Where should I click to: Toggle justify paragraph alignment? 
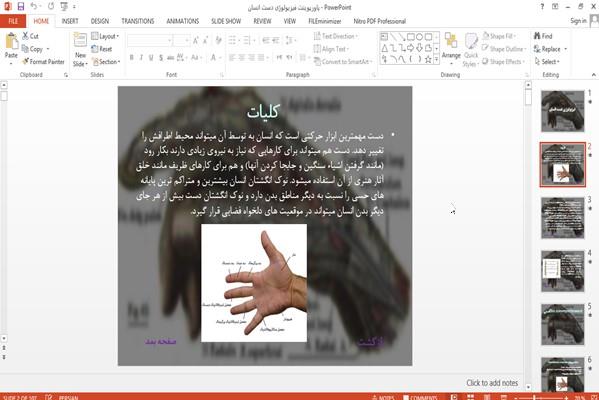pyautogui.click(x=261, y=57)
